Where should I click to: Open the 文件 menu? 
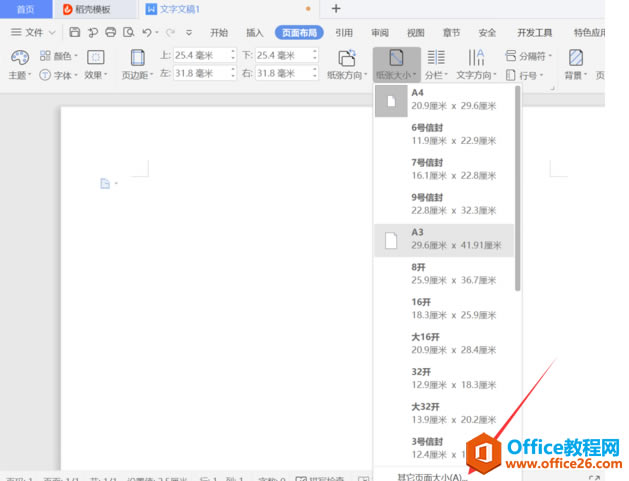33,32
